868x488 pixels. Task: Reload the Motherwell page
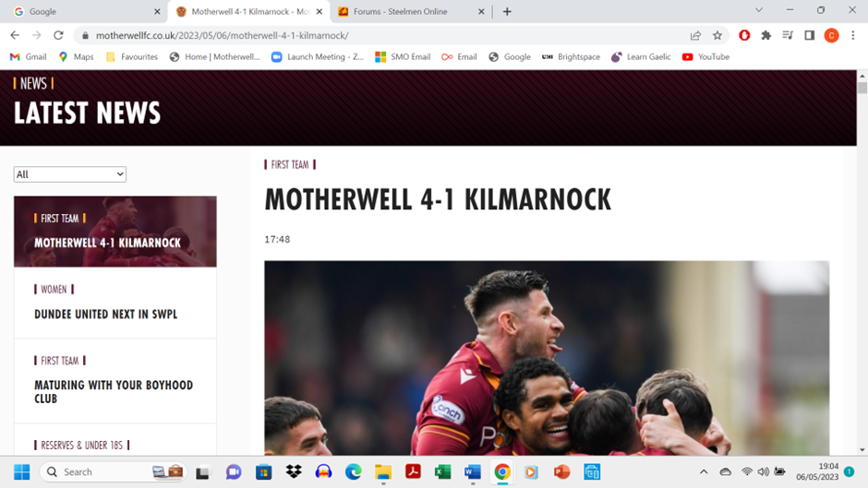coord(58,35)
